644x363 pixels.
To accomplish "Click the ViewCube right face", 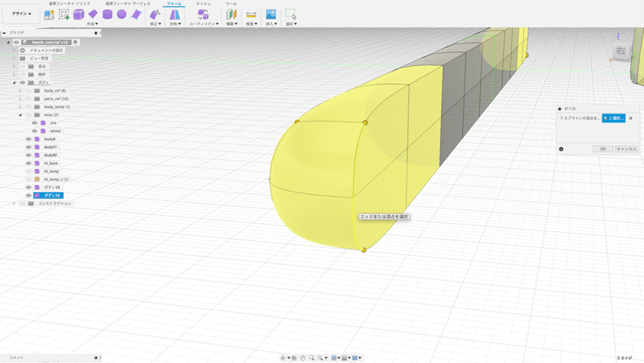I will [x=621, y=52].
